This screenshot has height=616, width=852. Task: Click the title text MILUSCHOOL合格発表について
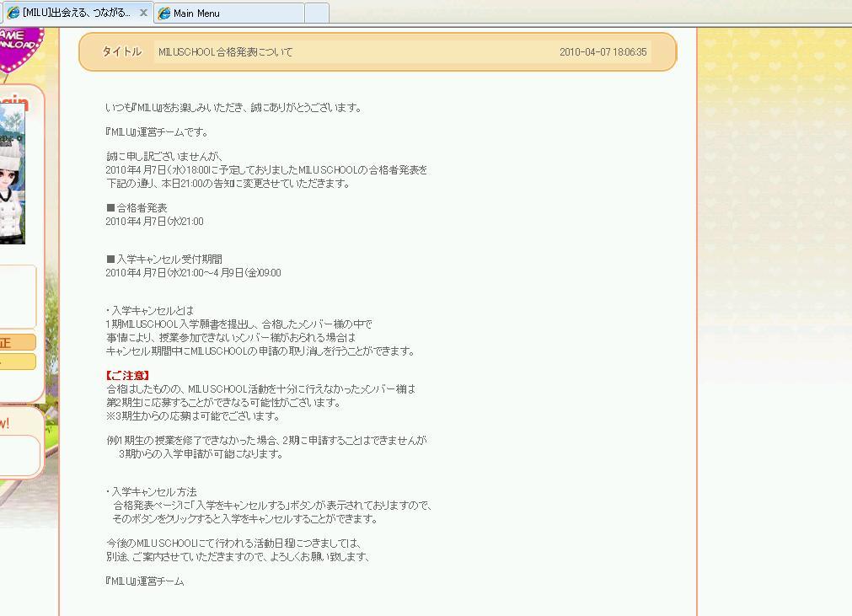(x=226, y=52)
